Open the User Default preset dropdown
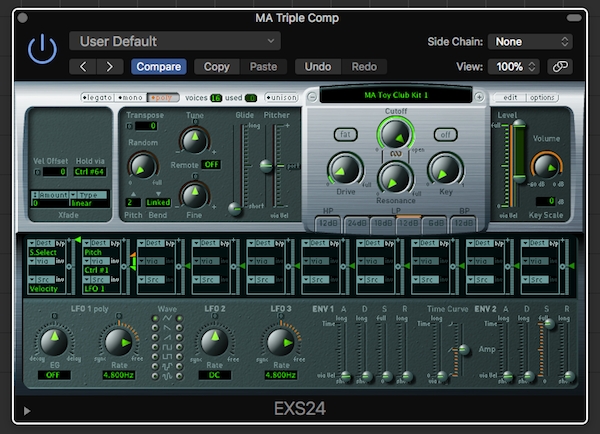 175,41
